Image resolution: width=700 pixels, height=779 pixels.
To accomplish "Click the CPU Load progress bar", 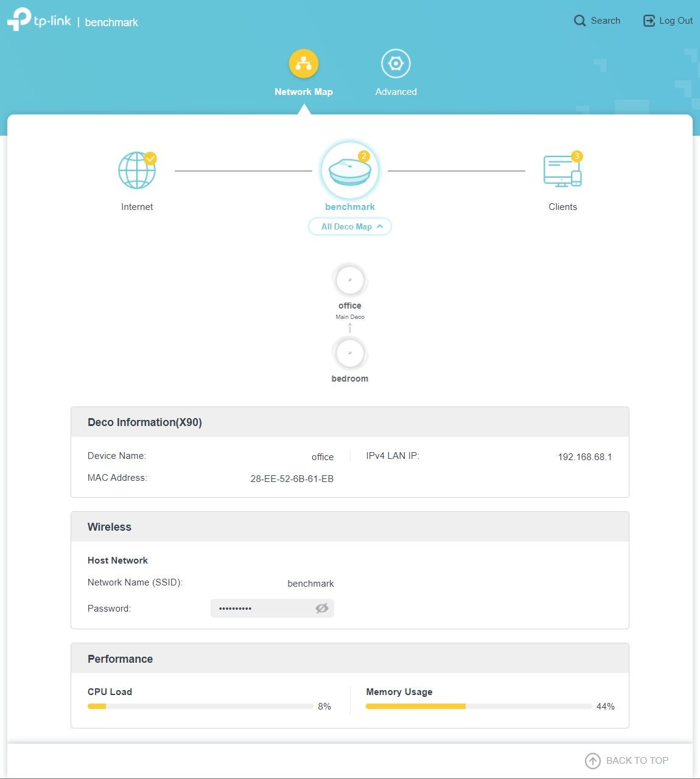I will [x=200, y=707].
